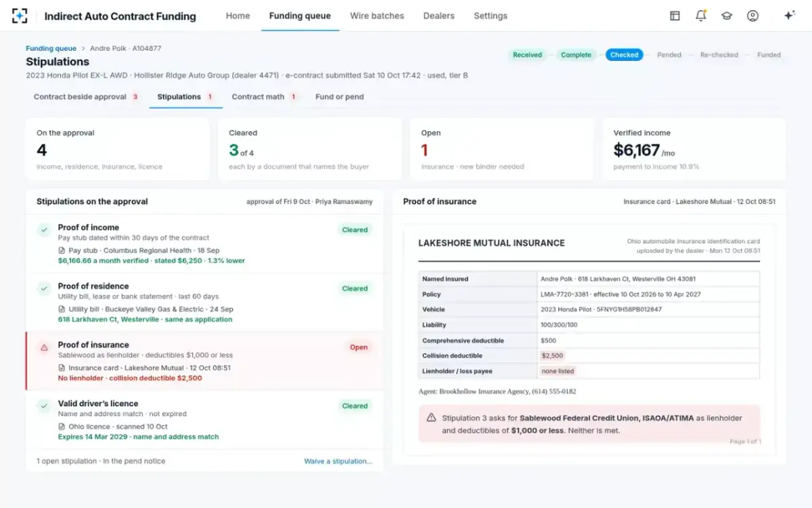This screenshot has width=812, height=508.
Task: Open the Pay stub document icon
Action: pos(62,251)
